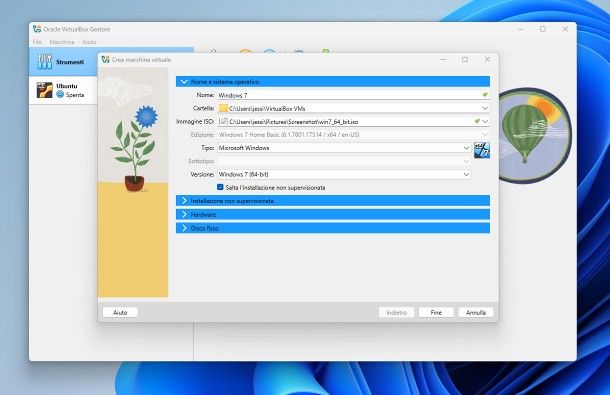The height and width of the screenshot is (395, 610).
Task: Click the Fine button
Action: click(436, 312)
